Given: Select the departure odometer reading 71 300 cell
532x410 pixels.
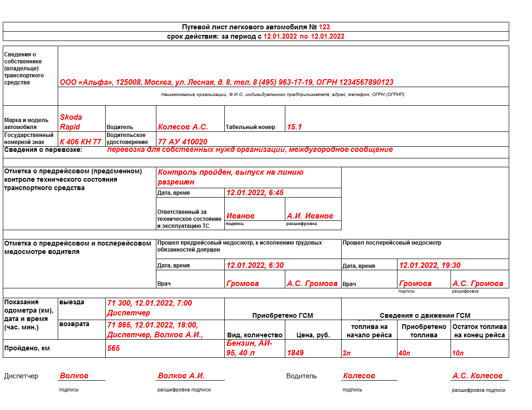Looking at the screenshot, I should (165, 309).
